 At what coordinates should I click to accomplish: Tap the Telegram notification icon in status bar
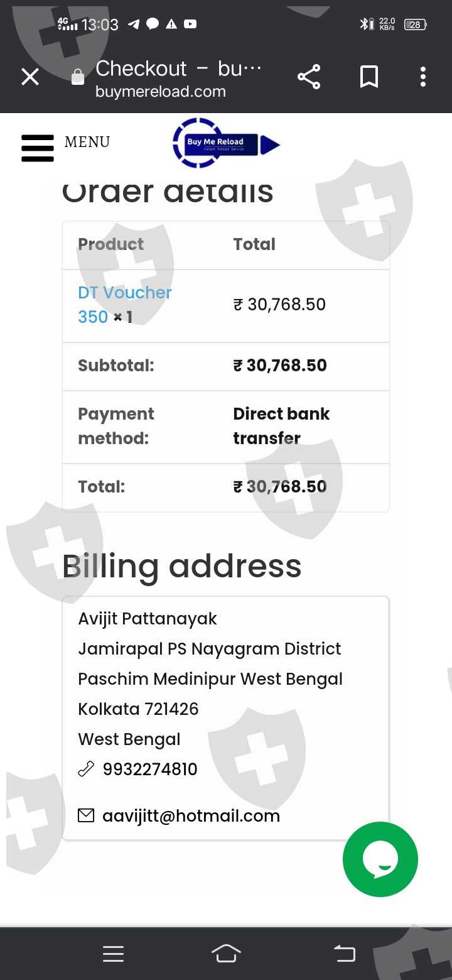click(x=134, y=24)
